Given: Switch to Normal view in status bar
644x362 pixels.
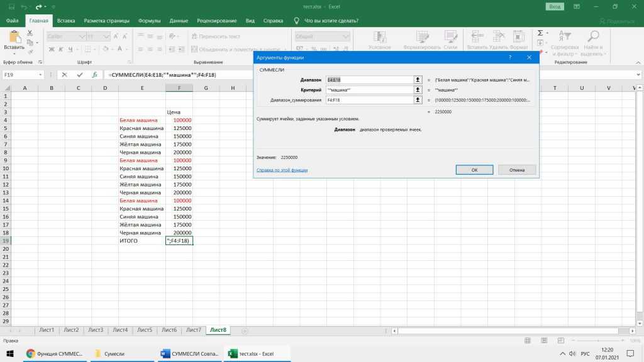Looking at the screenshot, I should 528,340.
